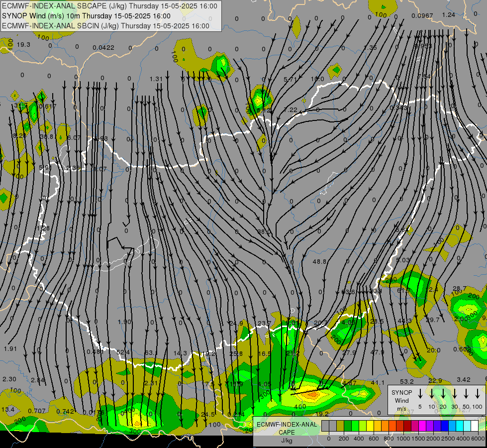Screen dimensions: 487x448
Task: Click the grid value '53.2' at the lower right
Action: 407,381
